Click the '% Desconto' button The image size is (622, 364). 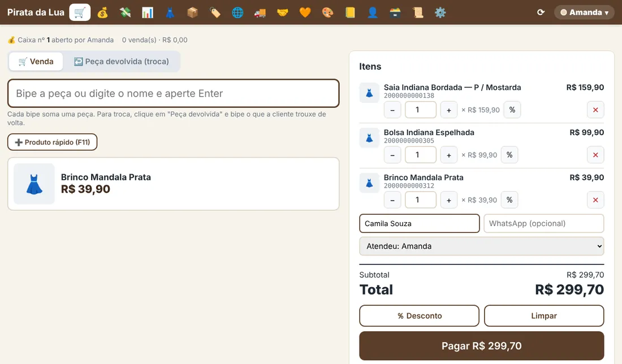[420, 315]
